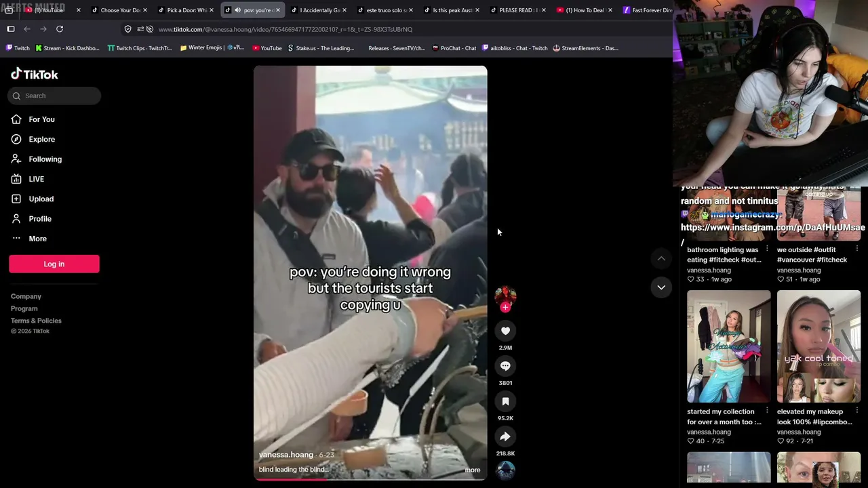Image resolution: width=868 pixels, height=488 pixels.
Task: Switch to the 'Fast Forever' tab
Action: tap(647, 10)
